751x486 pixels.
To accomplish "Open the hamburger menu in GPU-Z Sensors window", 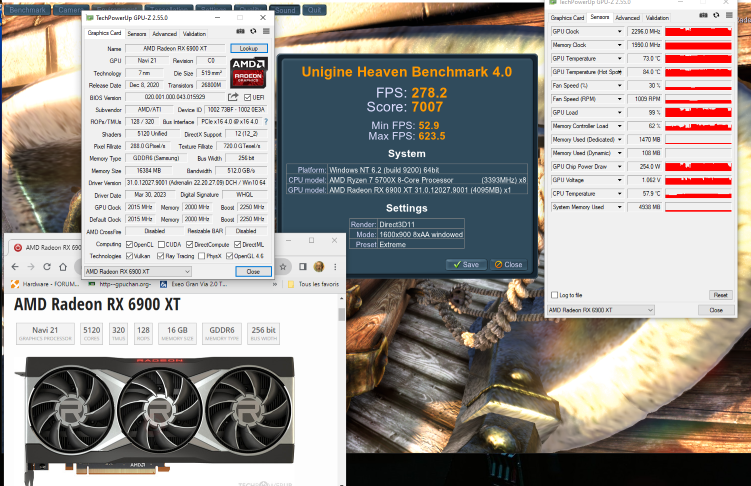I will (729, 16).
